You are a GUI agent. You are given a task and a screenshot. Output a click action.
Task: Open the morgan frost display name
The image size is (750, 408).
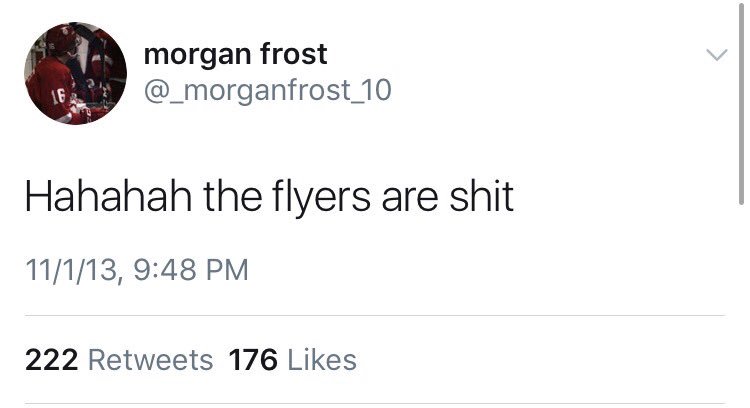235,54
